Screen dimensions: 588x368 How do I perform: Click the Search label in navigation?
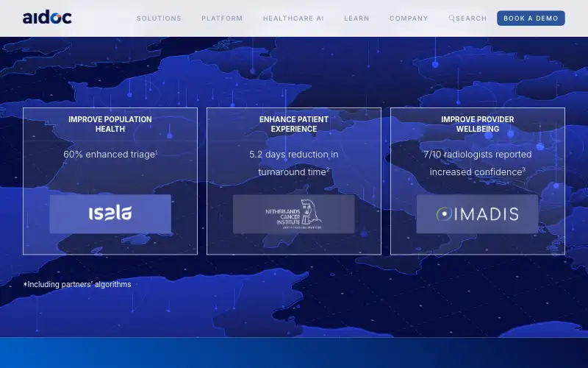(471, 18)
